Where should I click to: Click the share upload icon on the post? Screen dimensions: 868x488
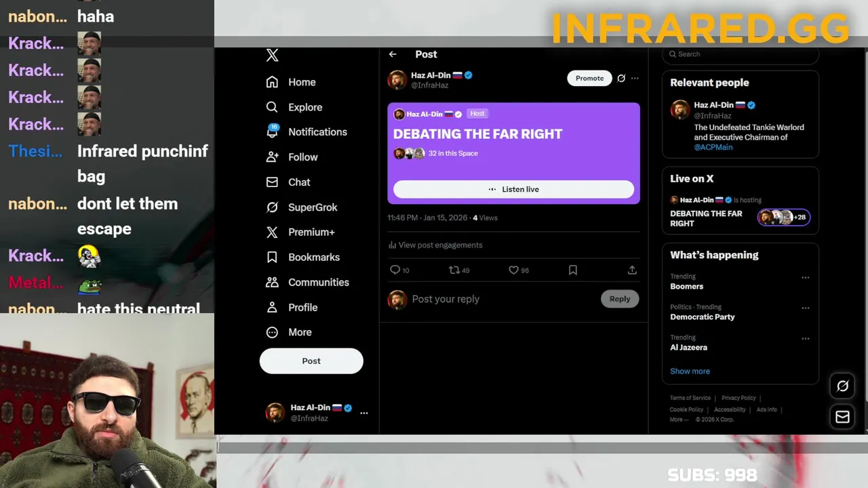pos(632,270)
